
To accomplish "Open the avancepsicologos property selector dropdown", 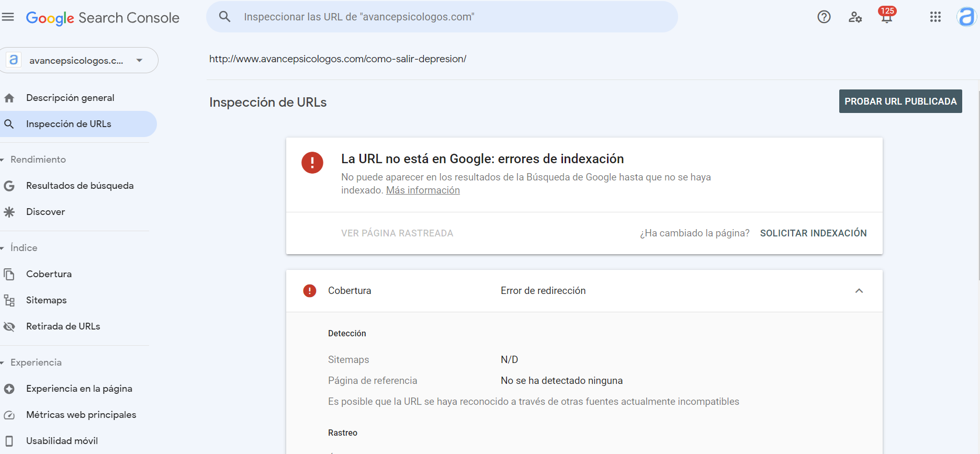I will (x=79, y=60).
